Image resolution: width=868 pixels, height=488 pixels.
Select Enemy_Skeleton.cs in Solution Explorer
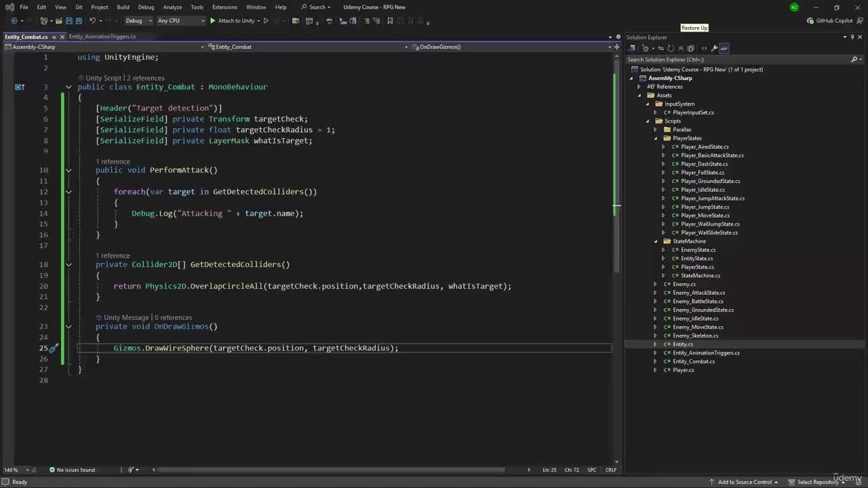click(695, 335)
